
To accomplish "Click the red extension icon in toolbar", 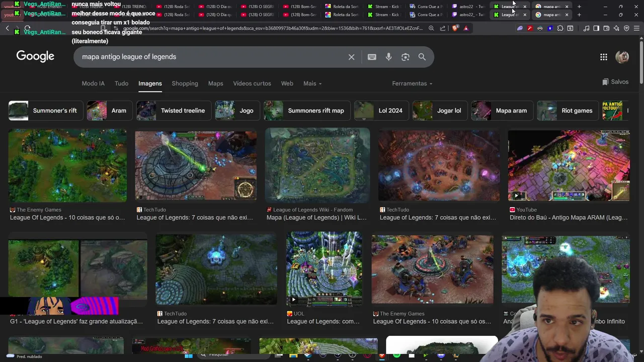I will pyautogui.click(x=530, y=28).
